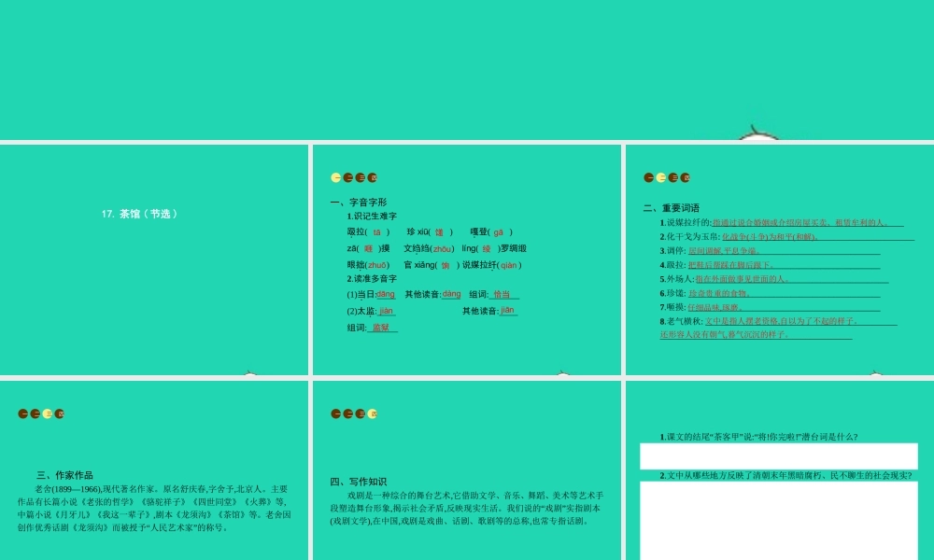This screenshot has width=934, height=560.
Task: Click the 一 circle on the 写作知识 slide
Action: click(336, 413)
